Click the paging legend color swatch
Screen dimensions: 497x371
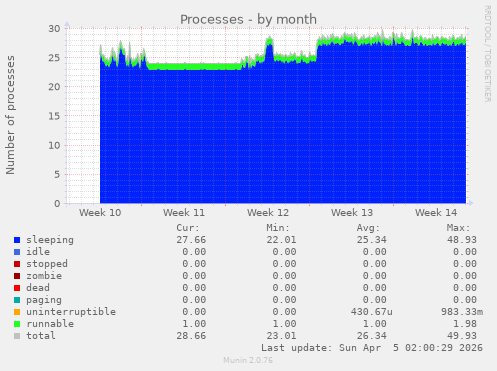click(17, 300)
